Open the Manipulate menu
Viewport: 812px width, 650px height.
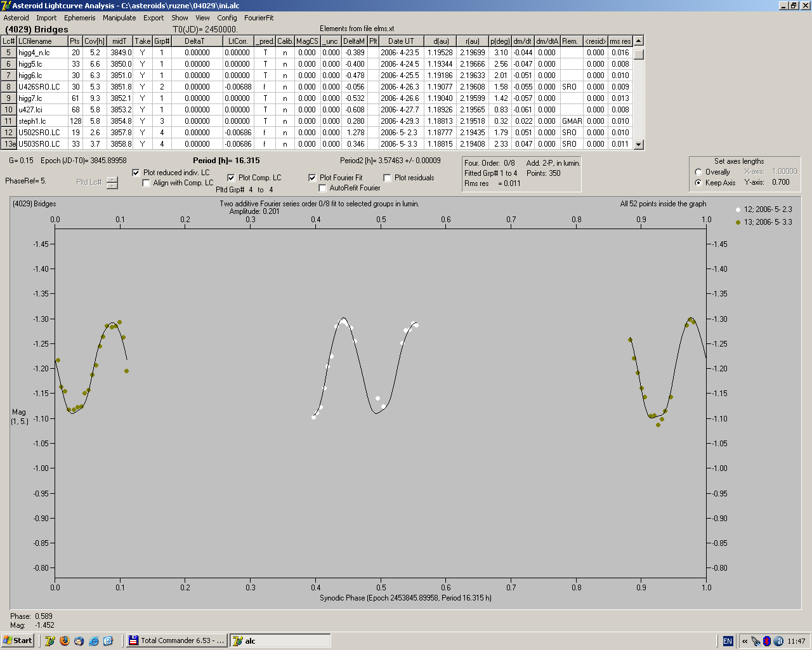point(119,18)
